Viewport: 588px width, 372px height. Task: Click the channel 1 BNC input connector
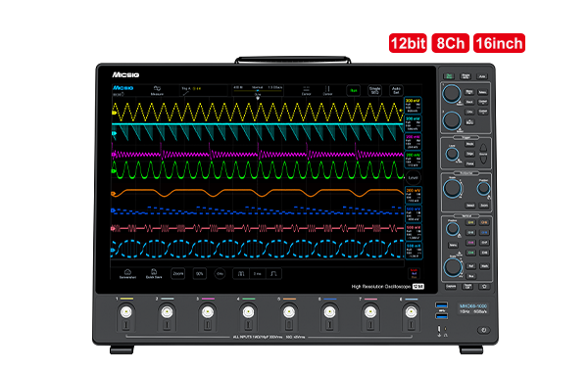coord(126,311)
